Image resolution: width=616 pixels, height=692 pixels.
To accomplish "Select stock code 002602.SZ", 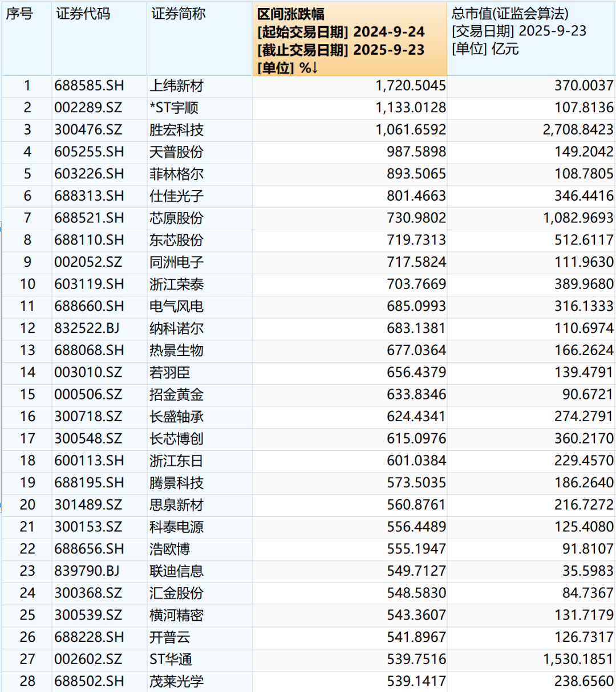I will [88, 659].
